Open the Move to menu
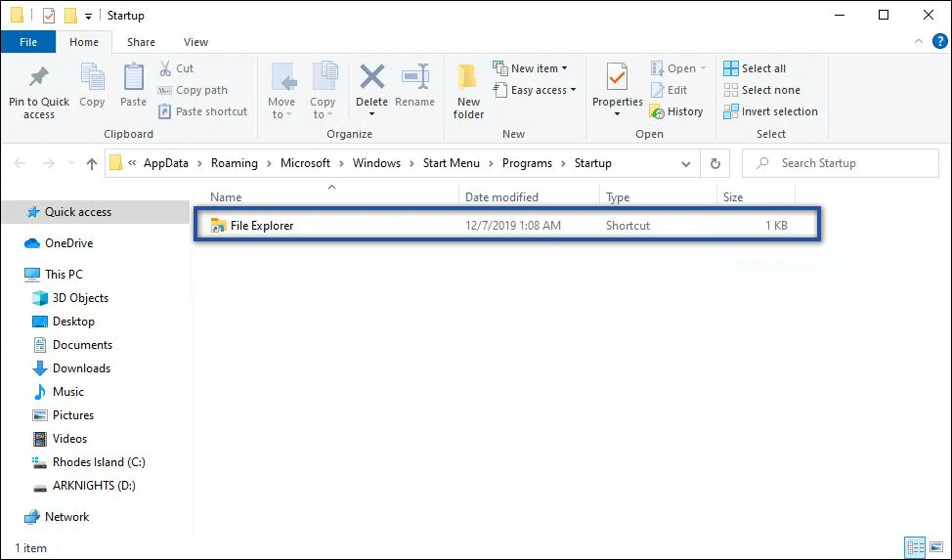Image resolution: width=952 pixels, height=560 pixels. click(281, 91)
